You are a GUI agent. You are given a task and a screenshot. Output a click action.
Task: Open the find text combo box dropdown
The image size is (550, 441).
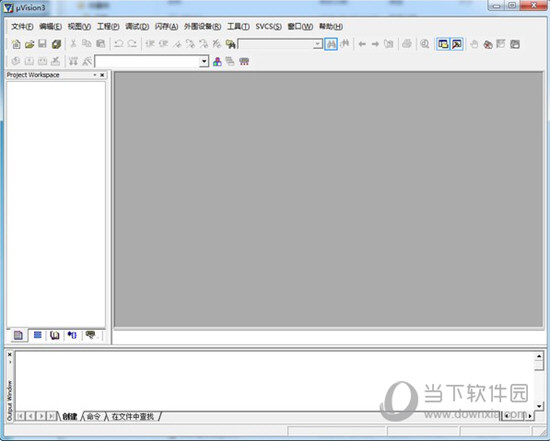tap(318, 44)
